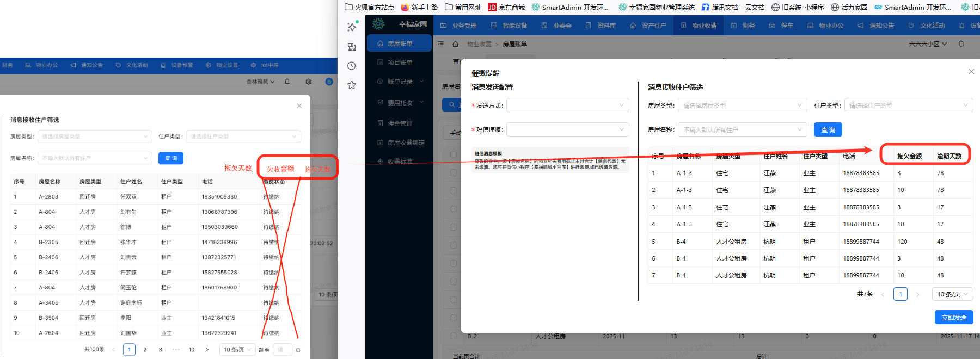Open the 资料库 top menu
980x359 pixels.
pyautogui.click(x=601, y=26)
